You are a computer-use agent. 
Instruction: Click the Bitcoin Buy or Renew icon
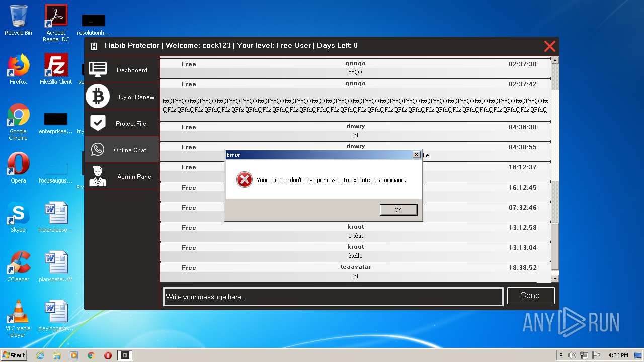98,96
